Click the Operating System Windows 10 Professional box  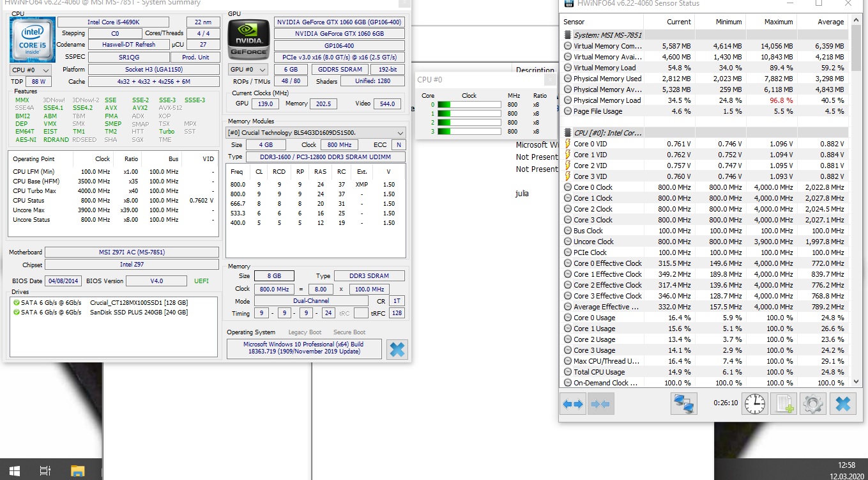303,348
